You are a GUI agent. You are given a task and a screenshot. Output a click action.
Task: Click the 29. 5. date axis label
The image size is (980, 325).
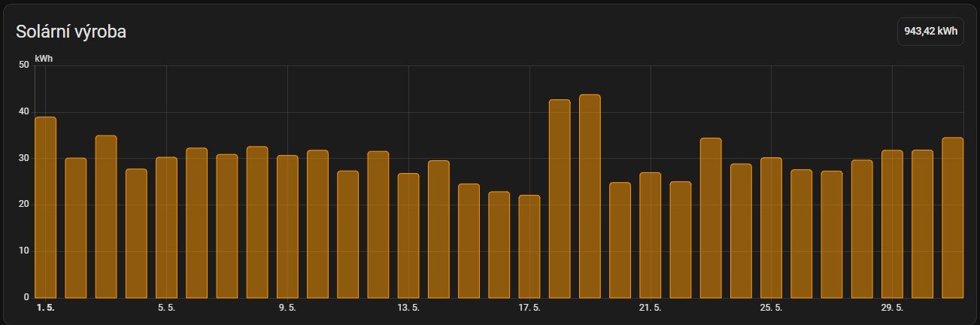892,308
